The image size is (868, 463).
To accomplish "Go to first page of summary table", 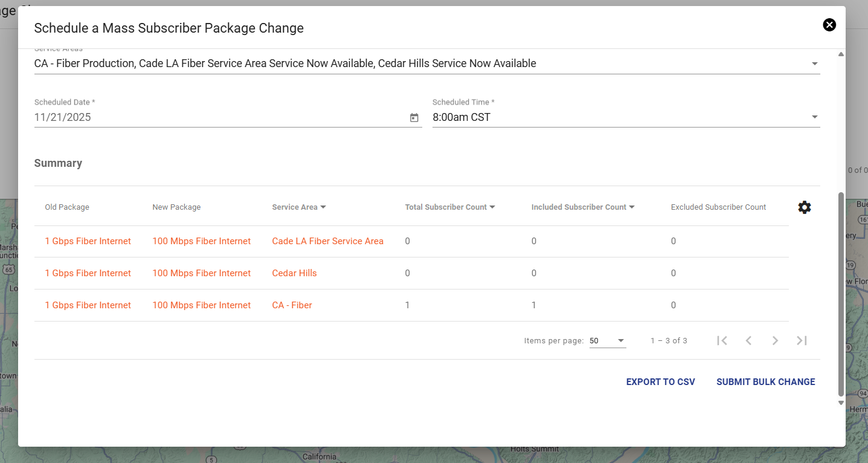I will [722, 341].
